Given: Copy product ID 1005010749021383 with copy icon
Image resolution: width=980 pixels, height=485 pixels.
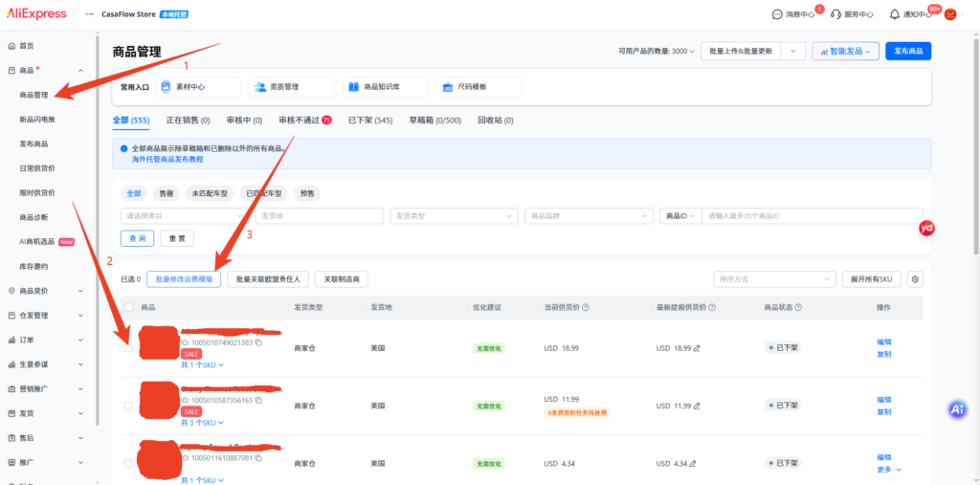Looking at the screenshot, I should click(258, 342).
